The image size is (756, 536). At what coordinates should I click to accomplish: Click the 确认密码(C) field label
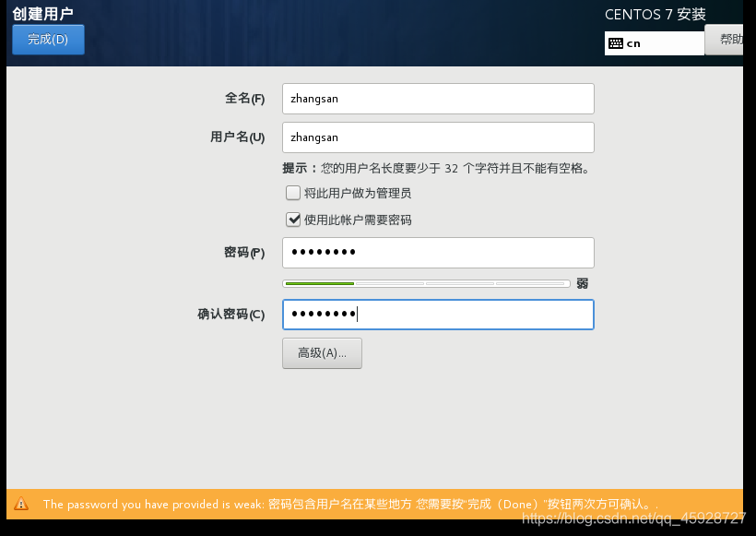tap(231, 314)
